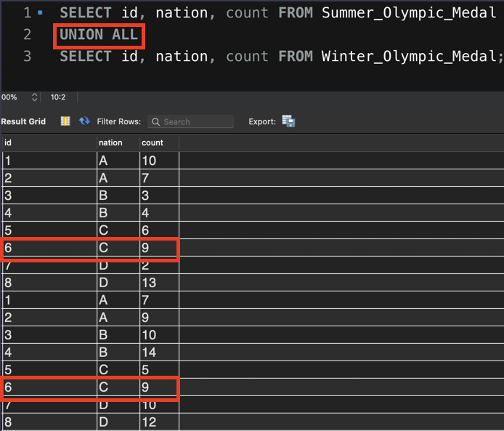
Task: Select count cell with value 14
Action: 160,353
